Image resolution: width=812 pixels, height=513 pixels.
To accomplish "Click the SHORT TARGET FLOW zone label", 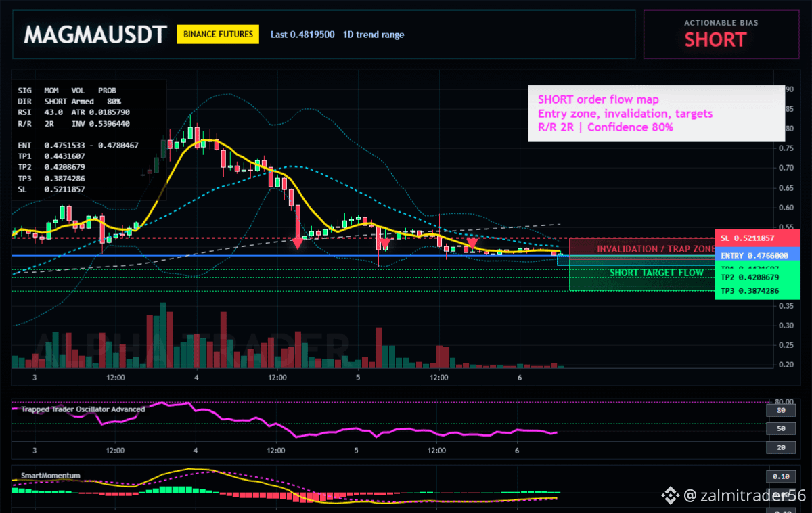I will click(x=656, y=273).
